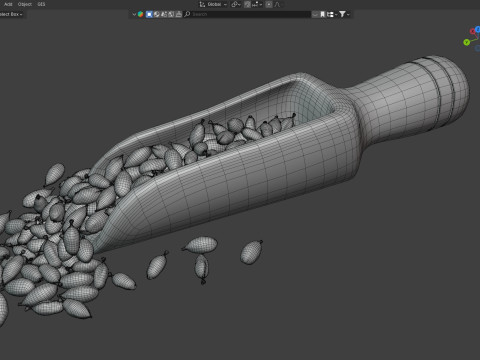Click the bookmark icon

pos(322,14)
